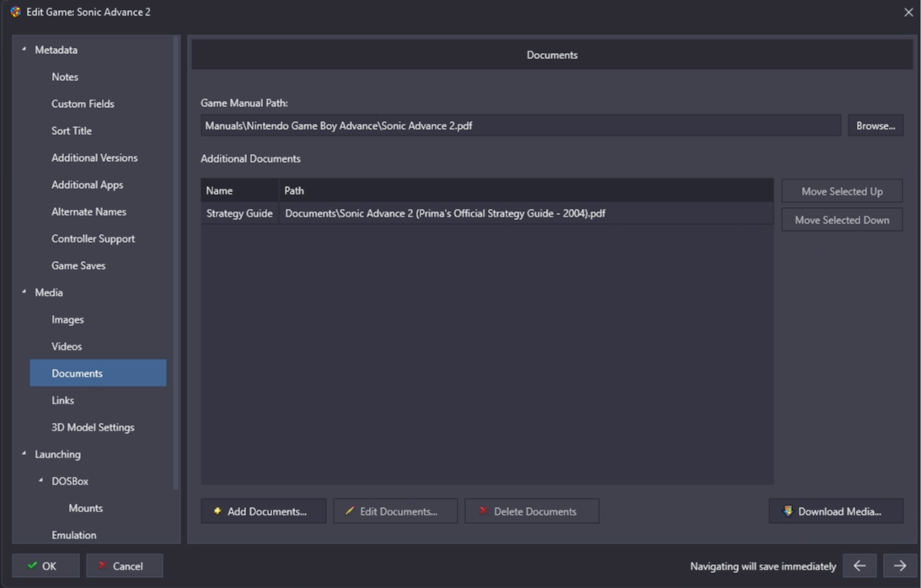921x588 pixels.
Task: Discard changes with the Cancel button
Action: tap(125, 566)
